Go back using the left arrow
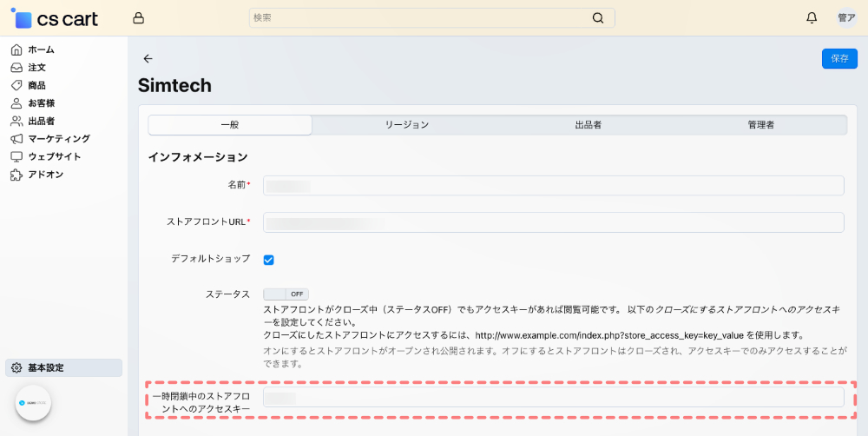 pos(148,58)
